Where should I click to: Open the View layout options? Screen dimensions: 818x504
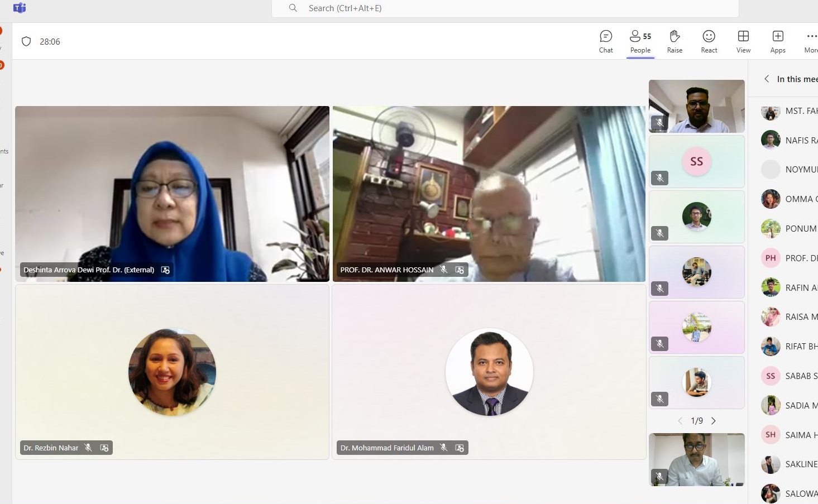click(x=743, y=42)
